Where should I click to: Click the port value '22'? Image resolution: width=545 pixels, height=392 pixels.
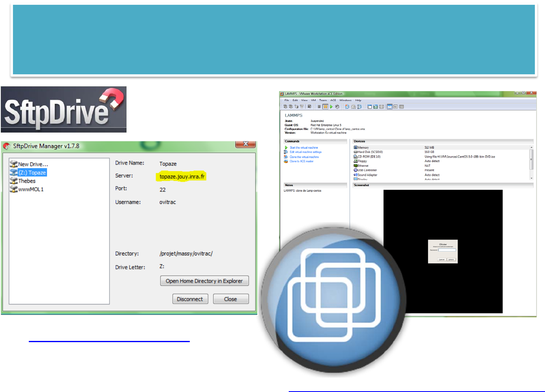coord(163,190)
